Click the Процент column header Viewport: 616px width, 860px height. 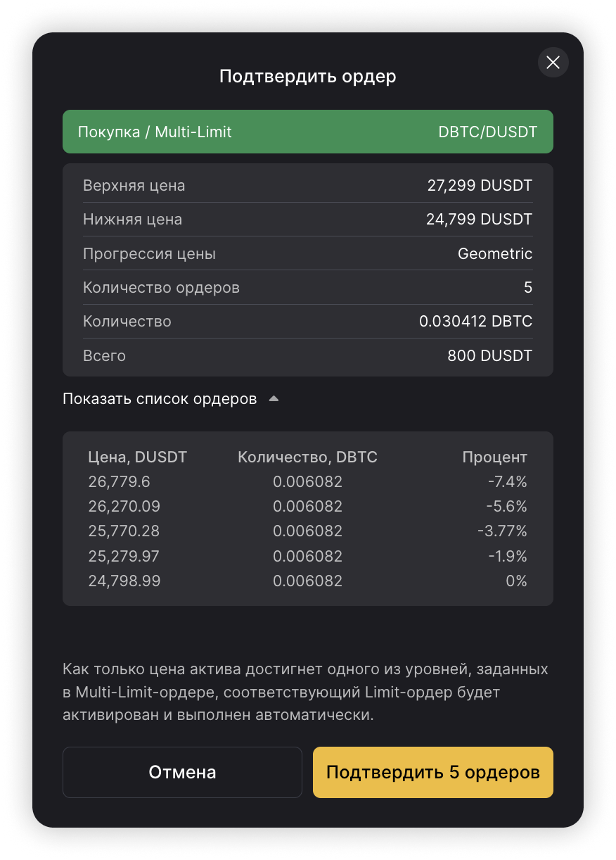point(494,457)
